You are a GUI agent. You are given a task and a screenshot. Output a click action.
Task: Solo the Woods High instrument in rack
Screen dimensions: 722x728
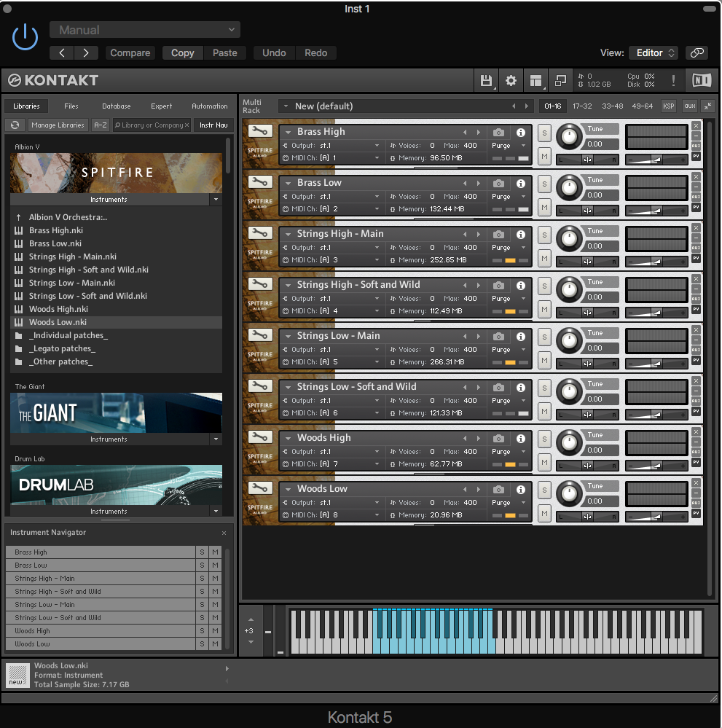pos(545,439)
